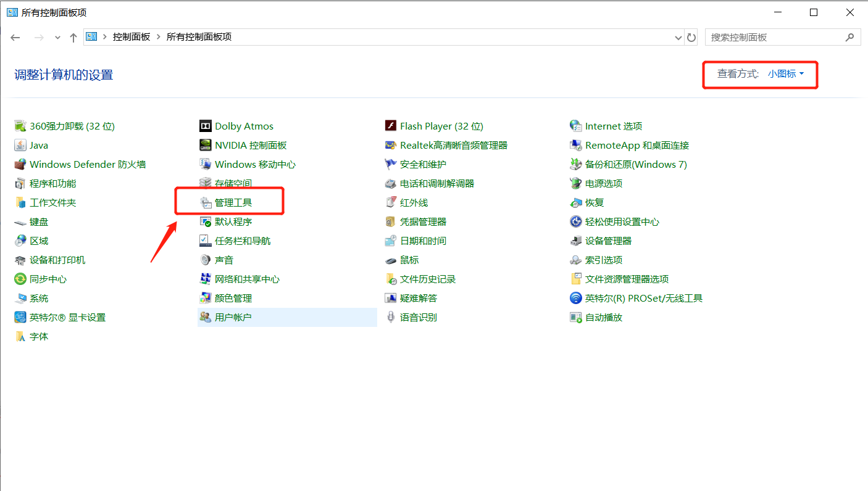Select the 键盘 icon

tap(20, 222)
